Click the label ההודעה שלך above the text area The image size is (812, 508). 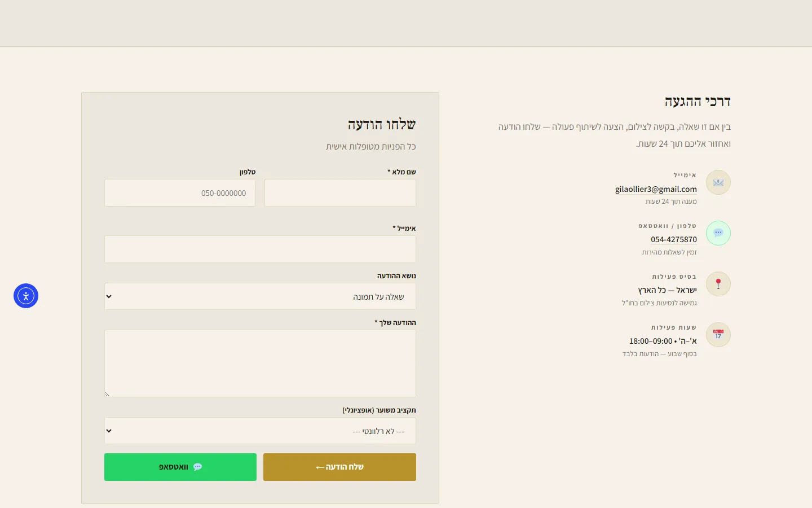pos(395,323)
